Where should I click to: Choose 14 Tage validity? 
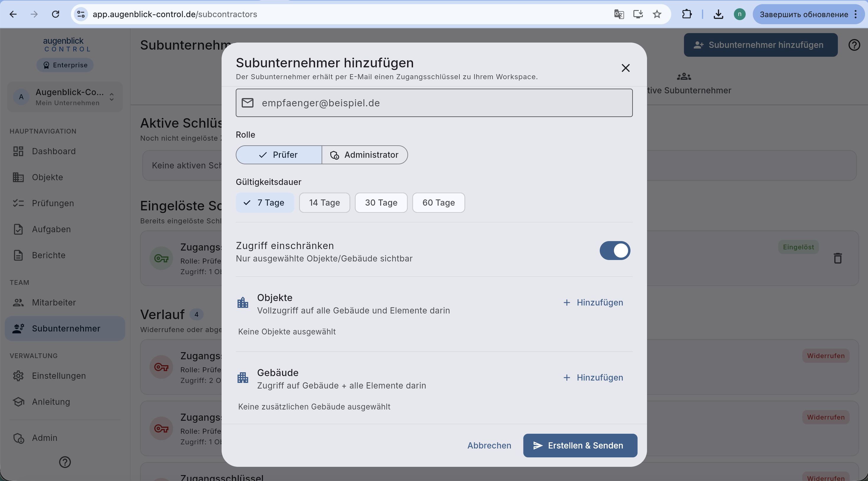tap(324, 203)
